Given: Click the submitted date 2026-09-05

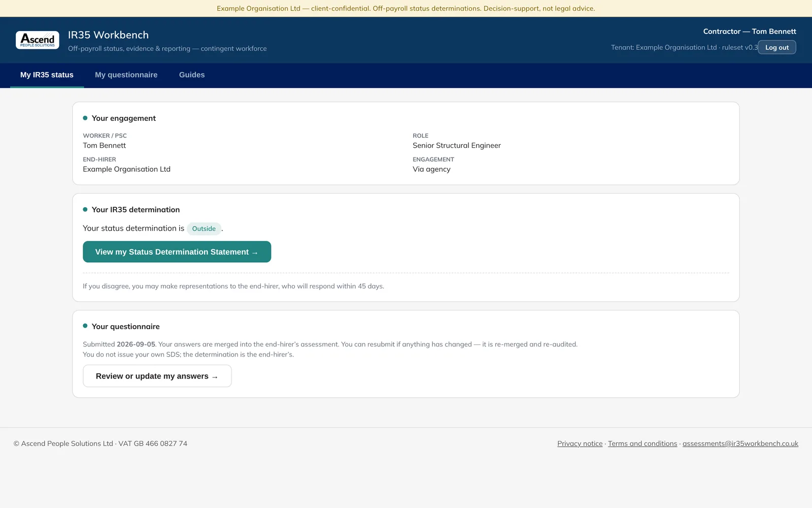Looking at the screenshot, I should point(136,344).
